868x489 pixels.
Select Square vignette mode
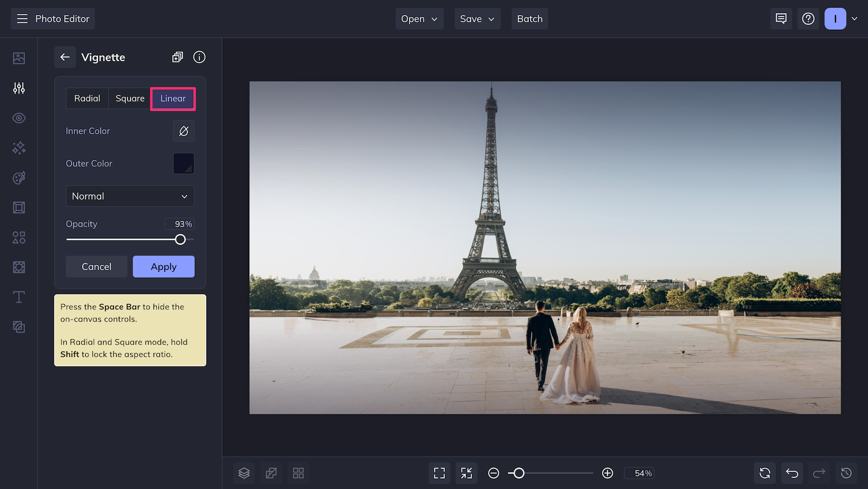click(130, 99)
